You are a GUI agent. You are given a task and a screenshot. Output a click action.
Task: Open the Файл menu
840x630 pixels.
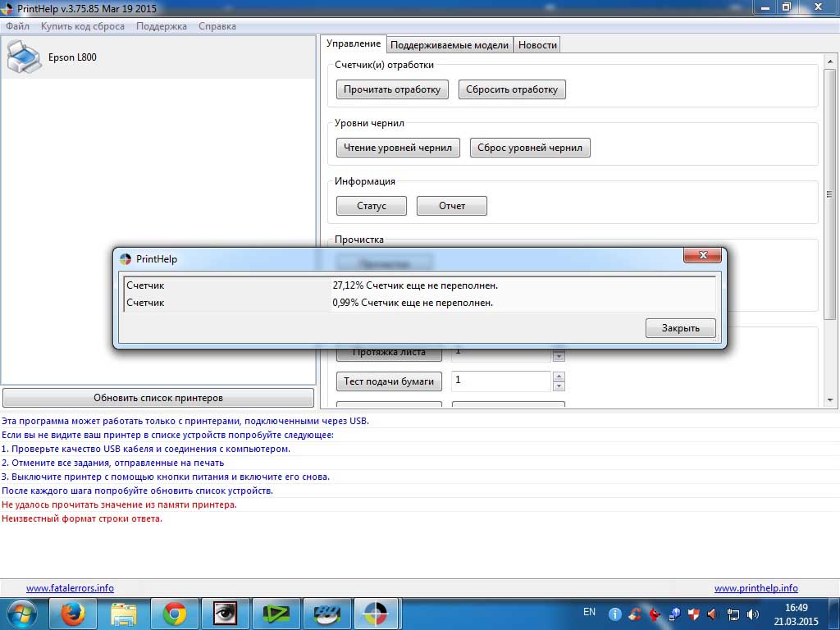[x=18, y=26]
